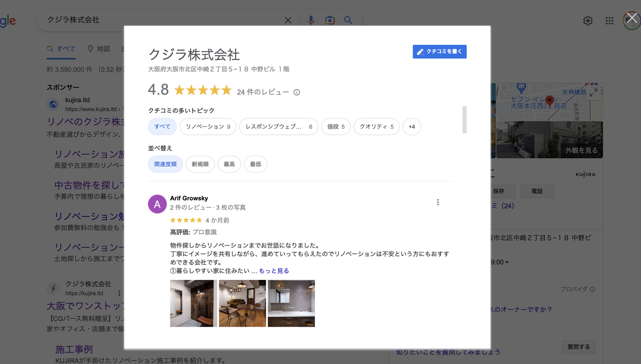The height and width of the screenshot is (364, 641).
Task: Click the クジラ株式会社 result favicon
Action: click(53, 289)
